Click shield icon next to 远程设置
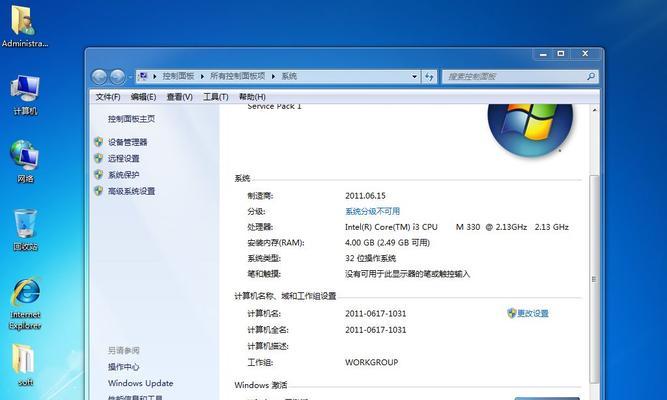667x400 pixels. point(99,158)
